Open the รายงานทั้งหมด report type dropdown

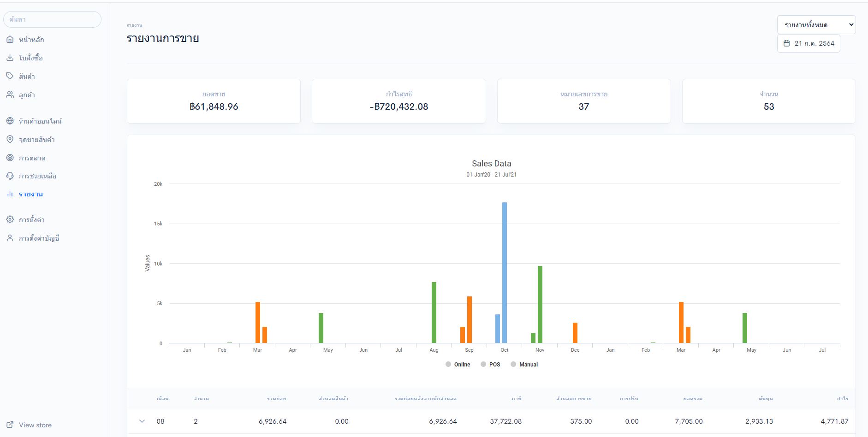pyautogui.click(x=816, y=25)
